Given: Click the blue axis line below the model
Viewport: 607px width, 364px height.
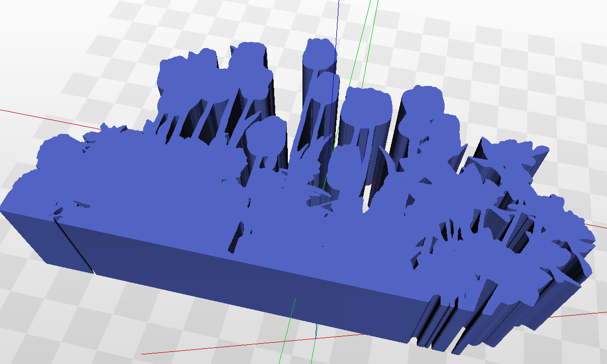Looking at the screenshot, I should pos(316,331).
